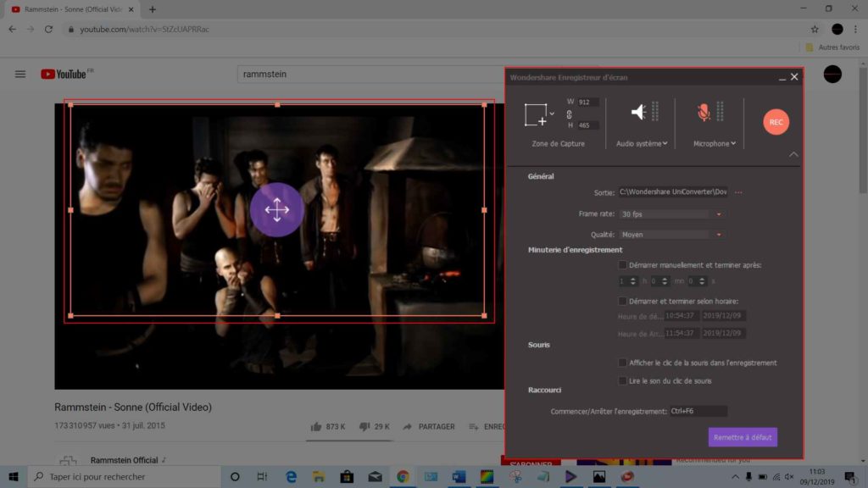Bookmark page with star icon
Screen dimensions: 868x488
815,30
